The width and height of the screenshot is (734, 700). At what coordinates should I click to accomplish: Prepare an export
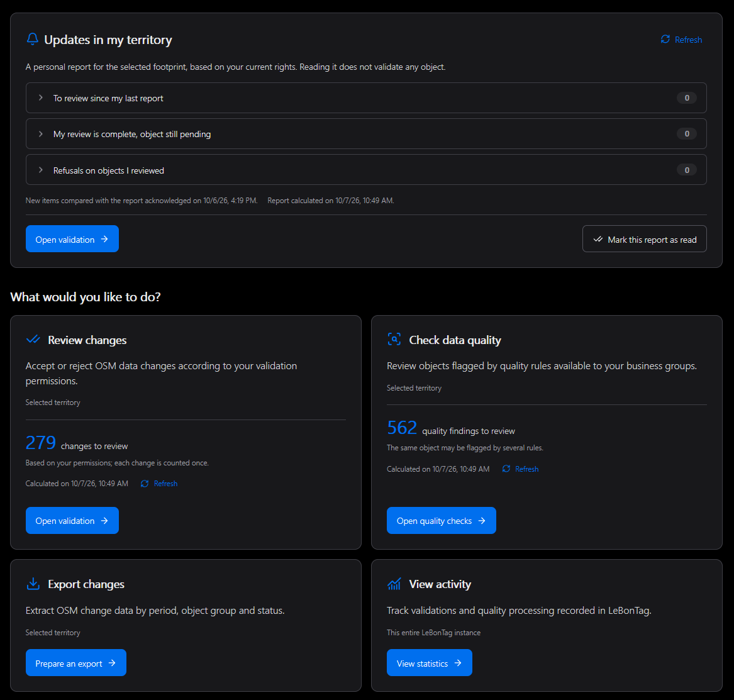click(76, 662)
